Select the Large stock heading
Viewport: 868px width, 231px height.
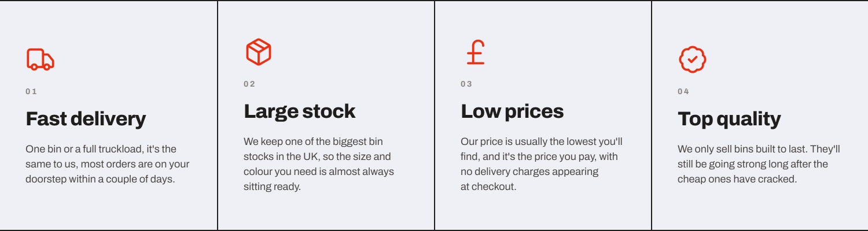coord(299,111)
